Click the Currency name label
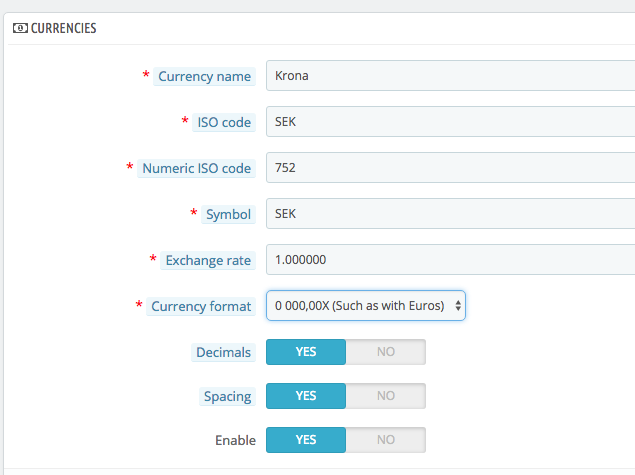This screenshot has width=635, height=475. (205, 77)
